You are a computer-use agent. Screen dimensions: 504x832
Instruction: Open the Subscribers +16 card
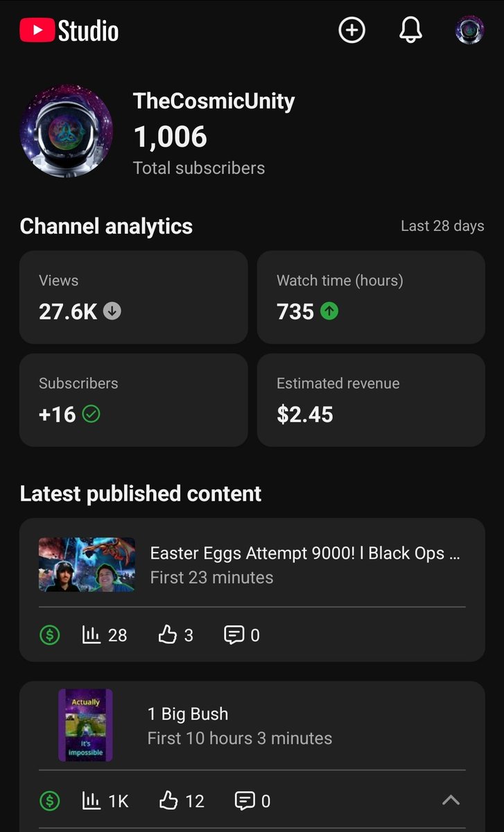coord(133,400)
